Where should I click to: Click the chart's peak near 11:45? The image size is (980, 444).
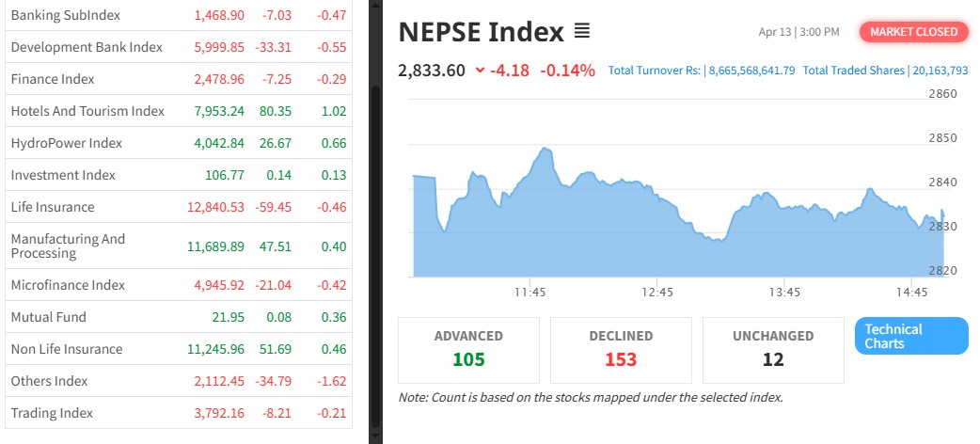coord(544,149)
